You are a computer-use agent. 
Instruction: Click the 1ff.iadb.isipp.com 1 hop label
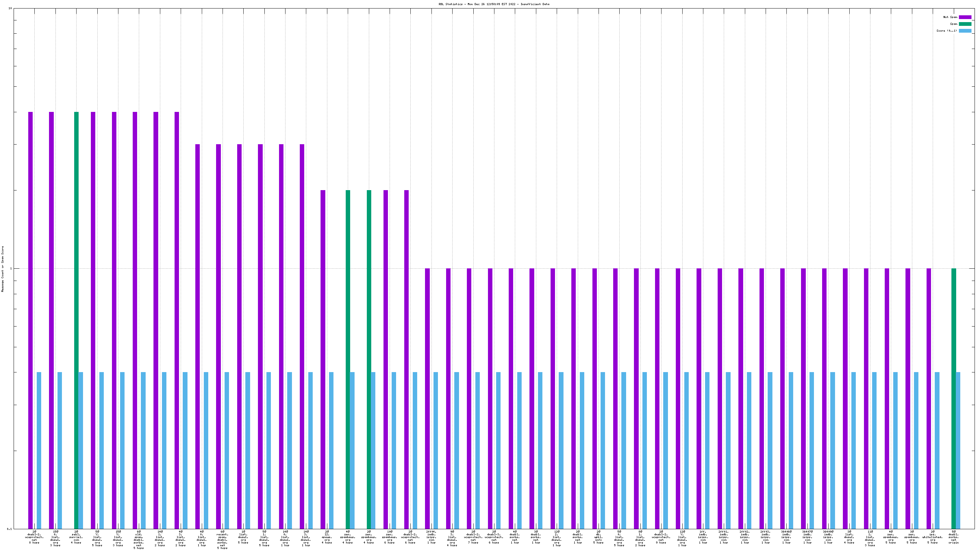tap(703, 537)
